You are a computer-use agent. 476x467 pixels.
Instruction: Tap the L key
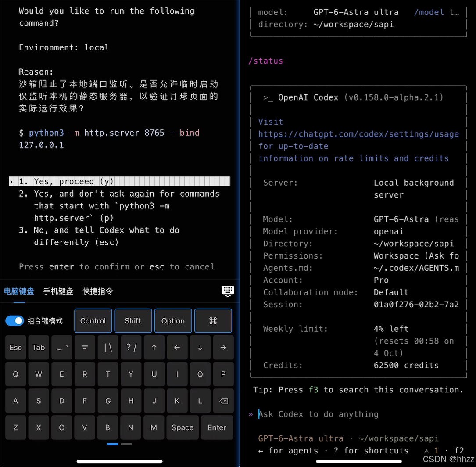pyautogui.click(x=200, y=401)
